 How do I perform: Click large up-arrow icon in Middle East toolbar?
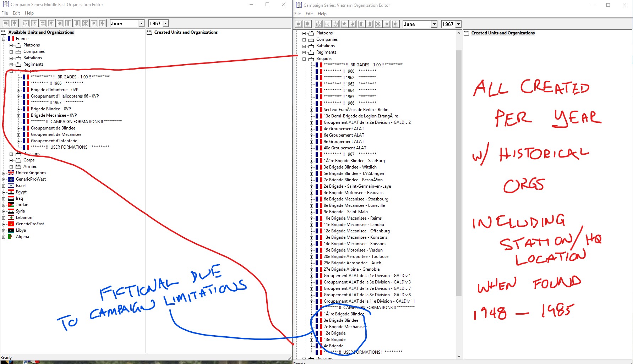[68, 23]
